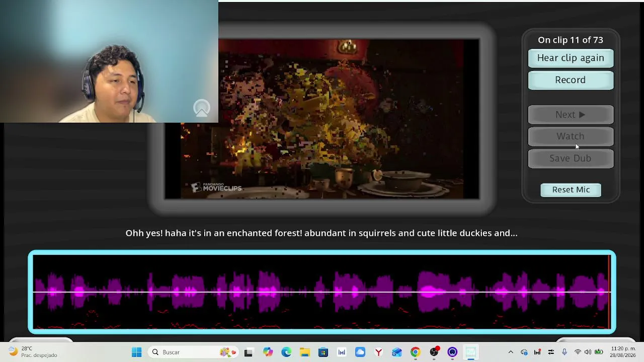The width and height of the screenshot is (644, 362).
Task: Click the microphone tray icon
Action: pos(565,352)
